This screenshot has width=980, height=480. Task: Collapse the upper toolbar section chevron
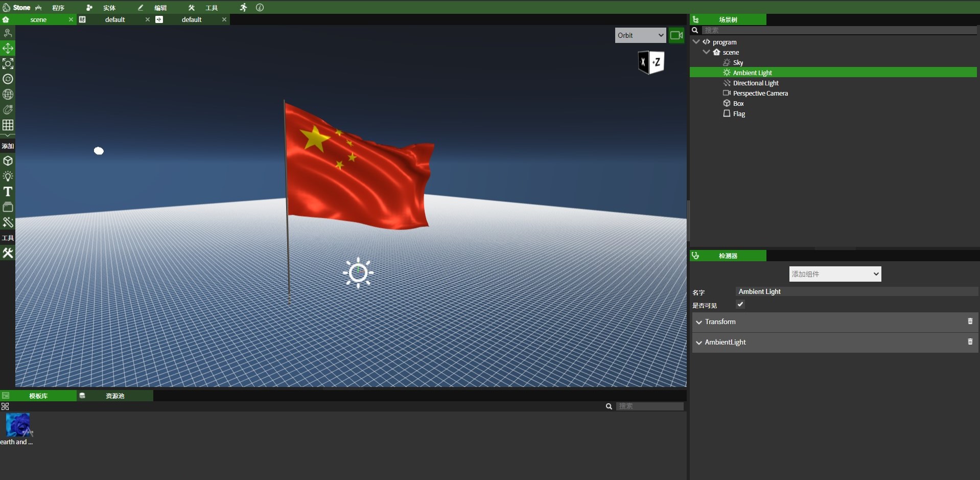(x=8, y=136)
